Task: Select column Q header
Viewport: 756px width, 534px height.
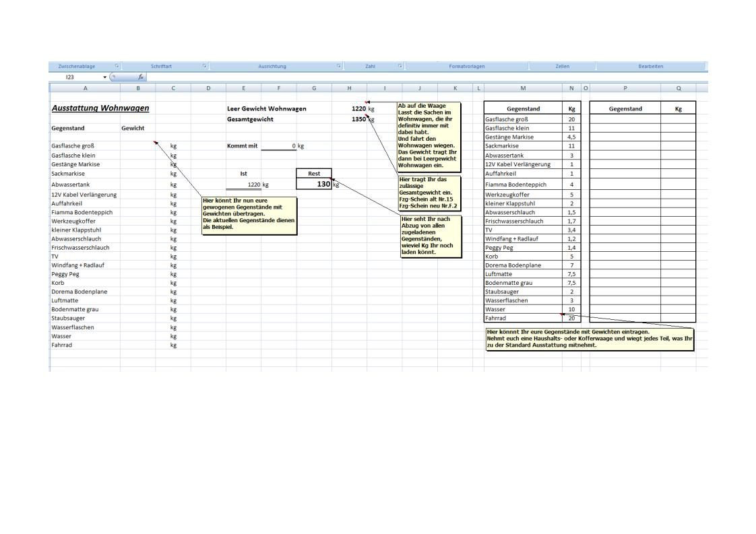Action: [679, 88]
